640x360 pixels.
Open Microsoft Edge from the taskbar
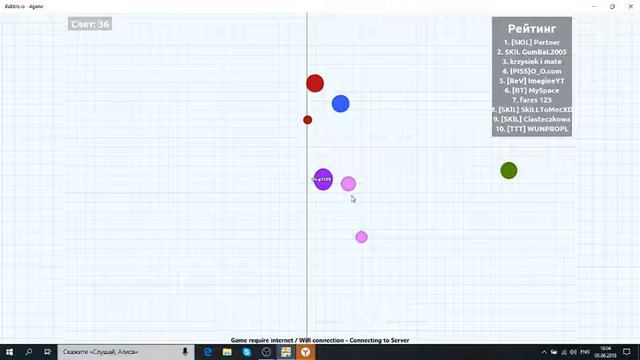(207, 352)
